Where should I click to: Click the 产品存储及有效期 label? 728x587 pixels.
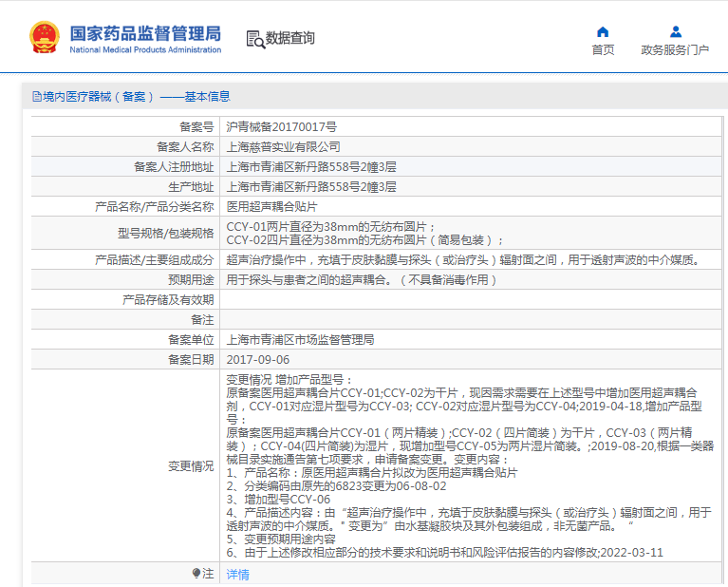[x=168, y=300]
